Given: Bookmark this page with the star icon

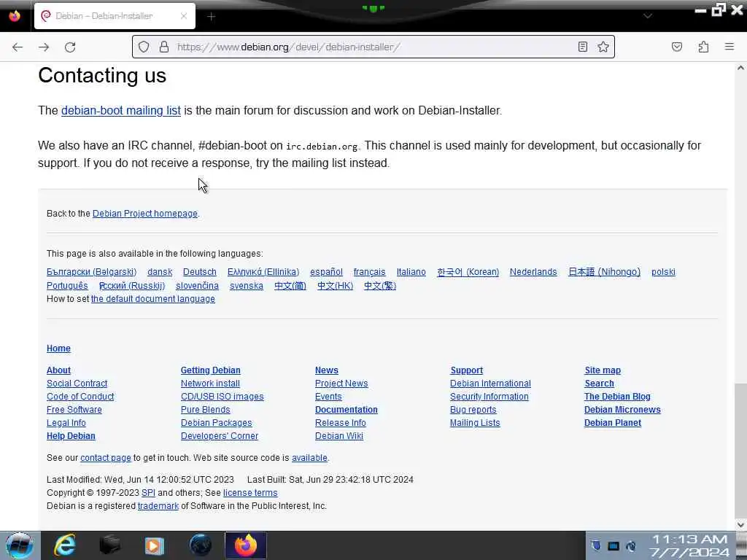Looking at the screenshot, I should (603, 47).
